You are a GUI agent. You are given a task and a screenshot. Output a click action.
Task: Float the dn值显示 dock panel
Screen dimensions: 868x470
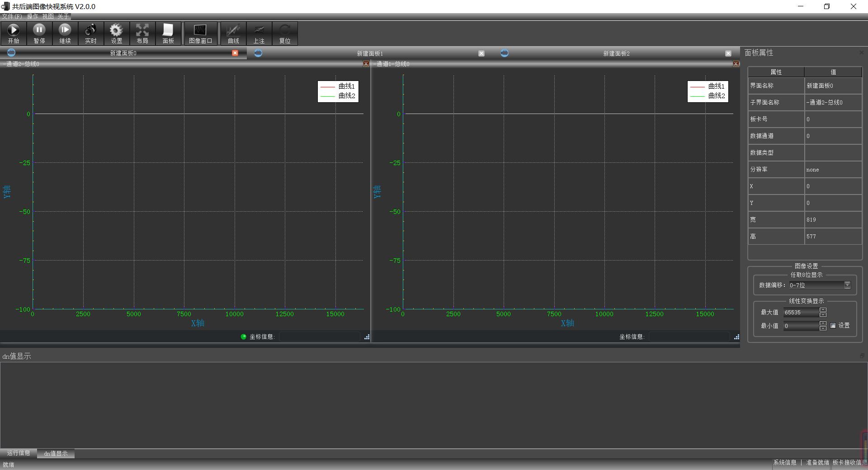[x=862, y=356]
